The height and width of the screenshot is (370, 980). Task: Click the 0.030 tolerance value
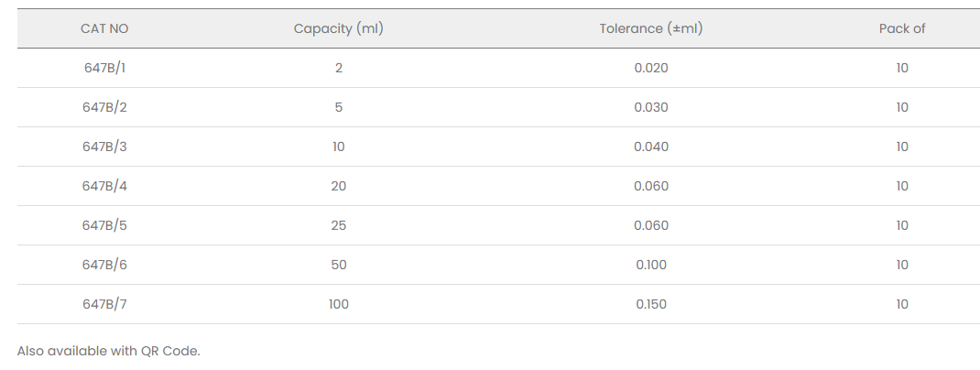651,107
